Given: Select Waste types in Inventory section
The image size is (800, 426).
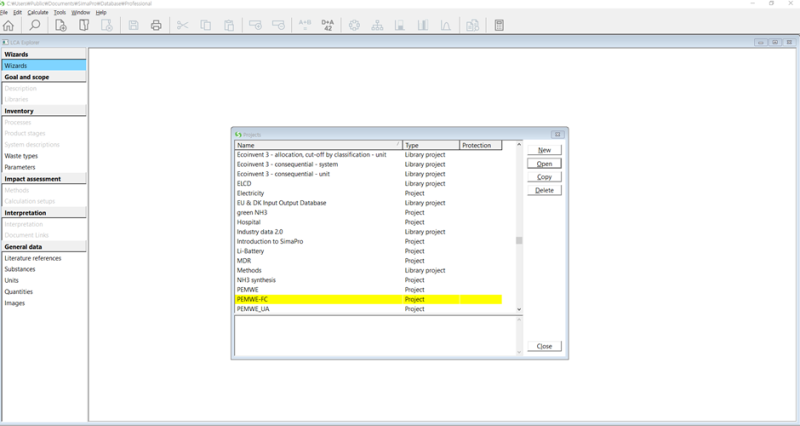Looking at the screenshot, I should 21,156.
